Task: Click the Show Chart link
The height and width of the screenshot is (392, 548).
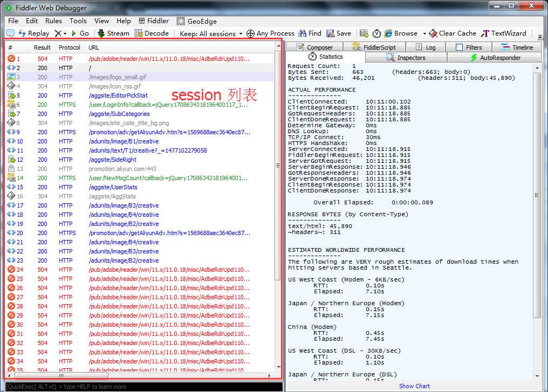Action: pyautogui.click(x=414, y=386)
